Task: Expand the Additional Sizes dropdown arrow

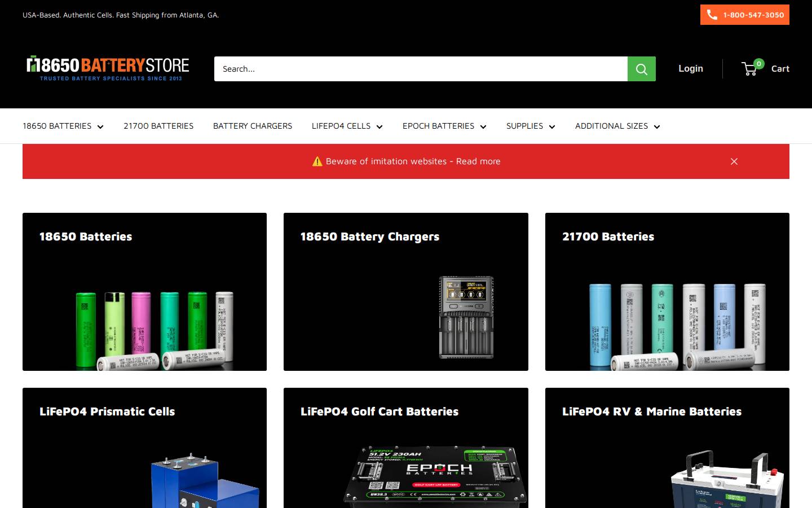Action: click(x=657, y=126)
